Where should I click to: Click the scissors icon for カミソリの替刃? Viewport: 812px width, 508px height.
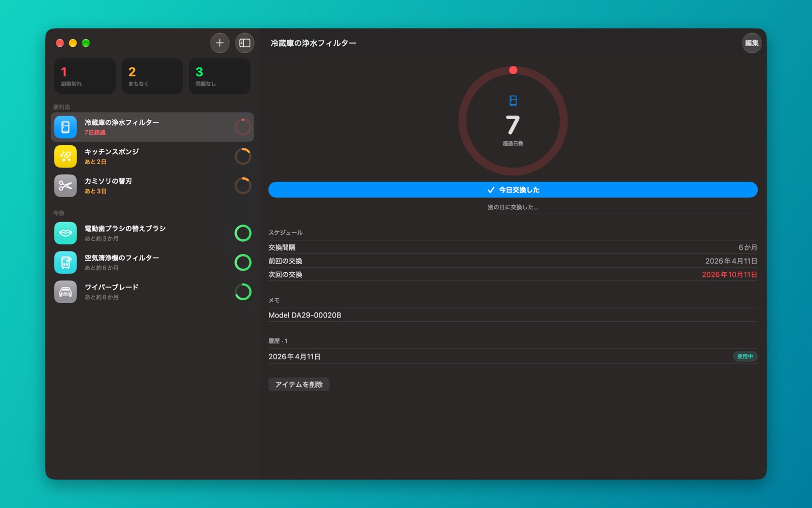click(x=65, y=186)
